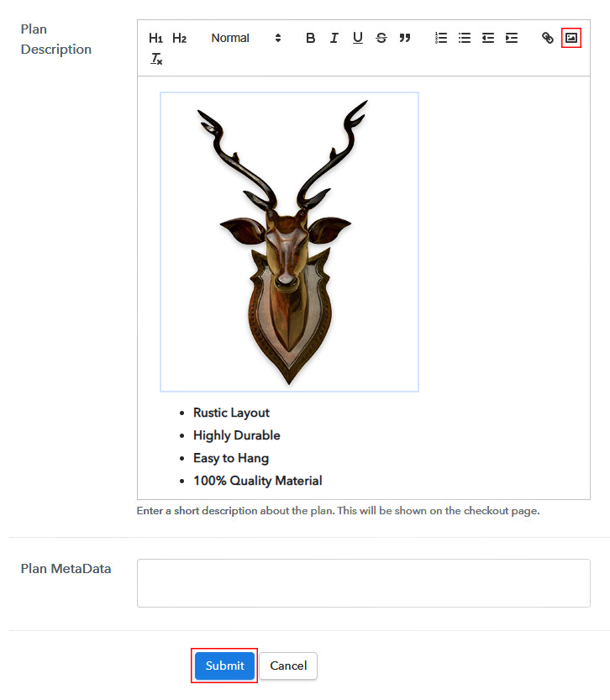Apply Heading 2 format
610x700 pixels.
click(x=179, y=38)
